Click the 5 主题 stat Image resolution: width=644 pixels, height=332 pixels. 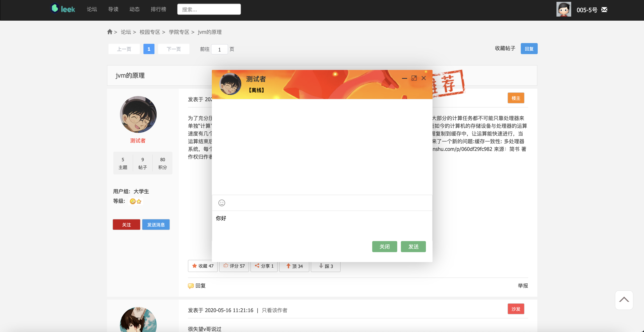(x=123, y=163)
